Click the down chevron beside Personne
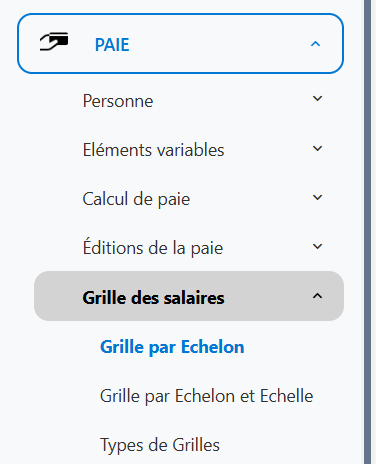 (317, 99)
